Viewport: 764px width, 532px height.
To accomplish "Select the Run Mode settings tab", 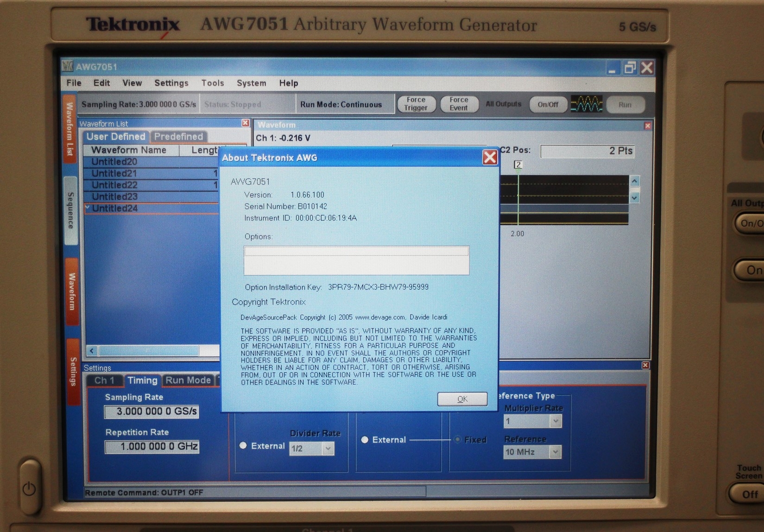I will [188, 380].
